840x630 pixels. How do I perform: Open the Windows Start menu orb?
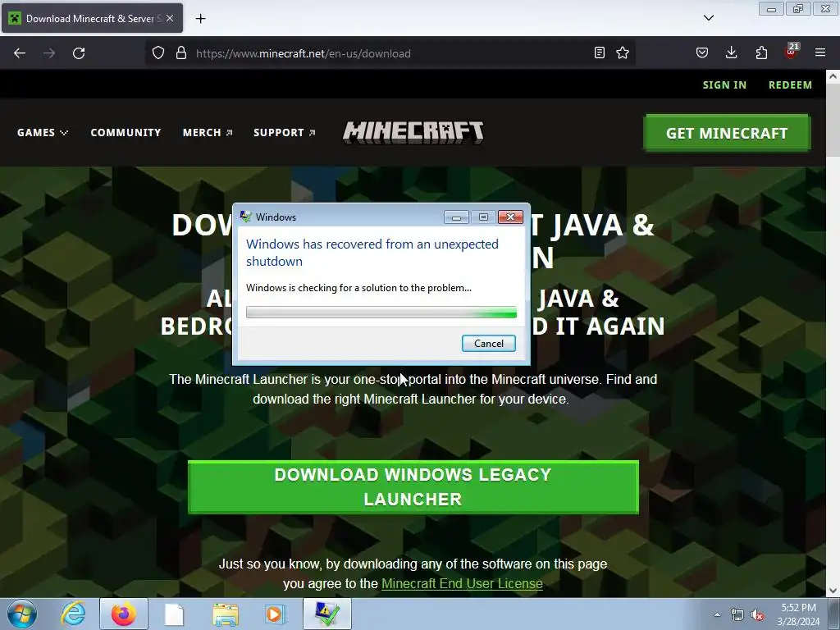point(22,614)
